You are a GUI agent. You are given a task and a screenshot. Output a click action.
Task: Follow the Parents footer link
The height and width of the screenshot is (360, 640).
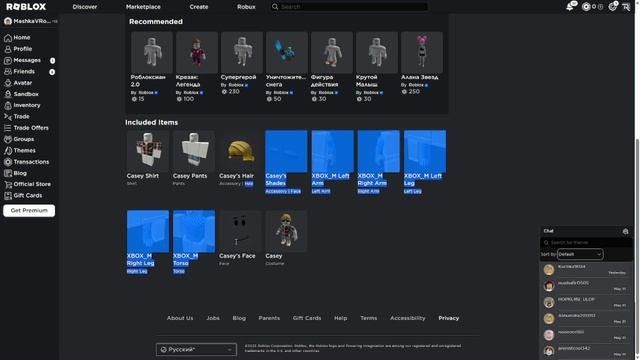269,318
